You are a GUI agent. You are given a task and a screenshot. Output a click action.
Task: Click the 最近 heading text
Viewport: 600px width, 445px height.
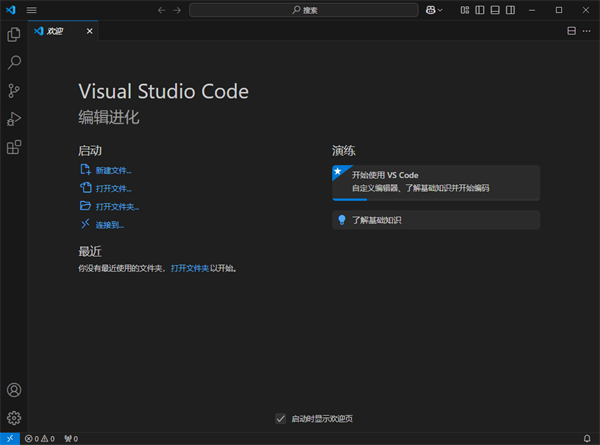pos(90,252)
